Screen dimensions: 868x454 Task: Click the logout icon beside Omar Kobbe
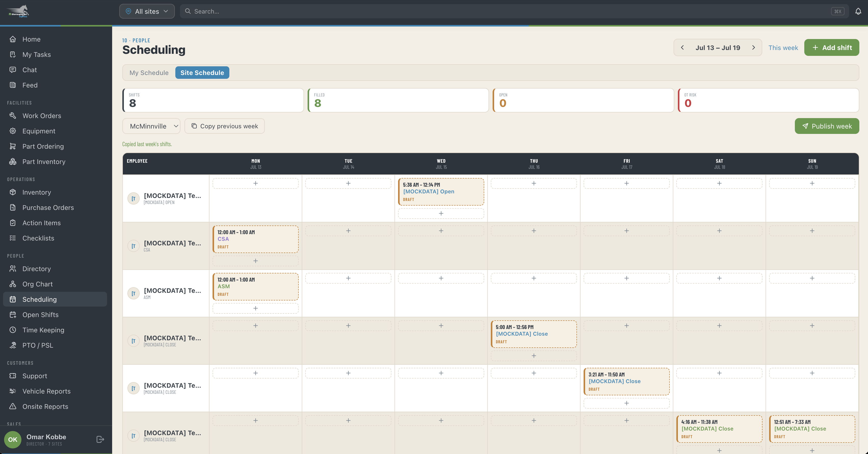point(100,439)
